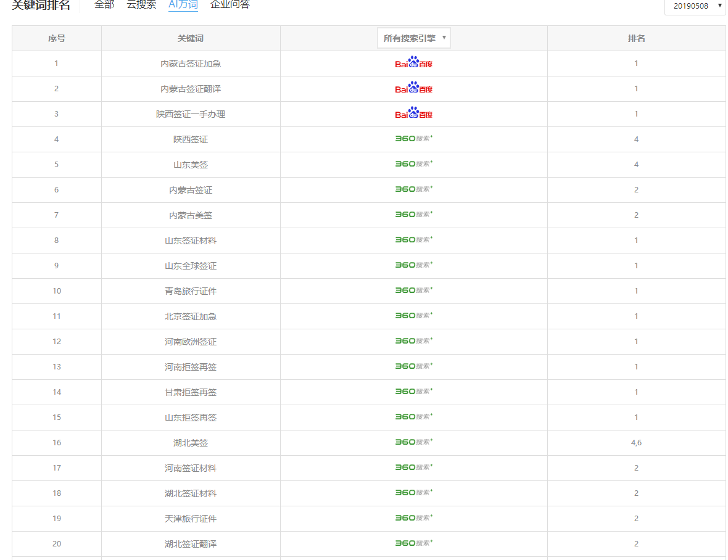
Task: Select keyword 陕西签证一手办理
Action: click(191, 114)
